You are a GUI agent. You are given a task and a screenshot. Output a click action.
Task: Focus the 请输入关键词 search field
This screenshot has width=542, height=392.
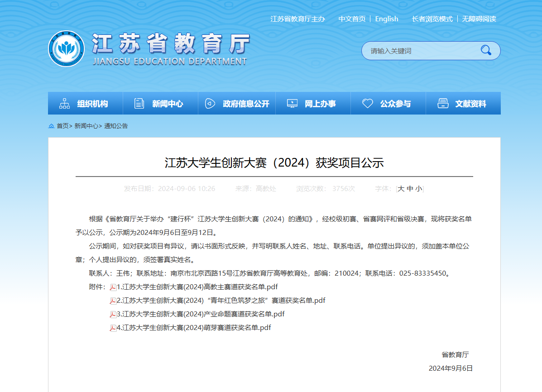[419, 51]
